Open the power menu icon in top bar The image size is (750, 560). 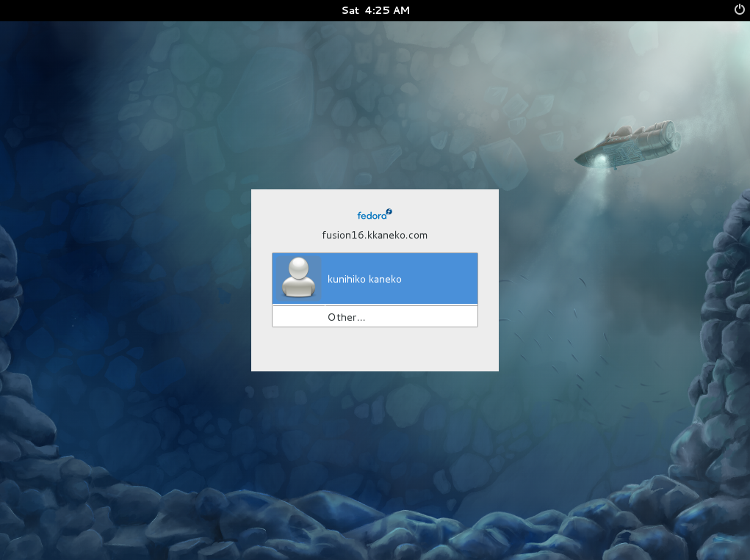click(740, 10)
